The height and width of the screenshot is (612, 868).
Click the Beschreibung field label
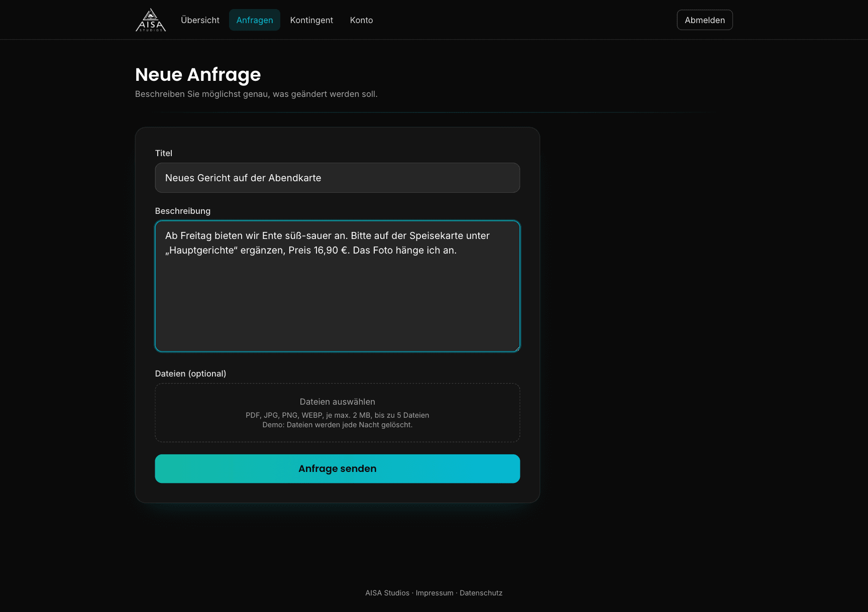183,211
